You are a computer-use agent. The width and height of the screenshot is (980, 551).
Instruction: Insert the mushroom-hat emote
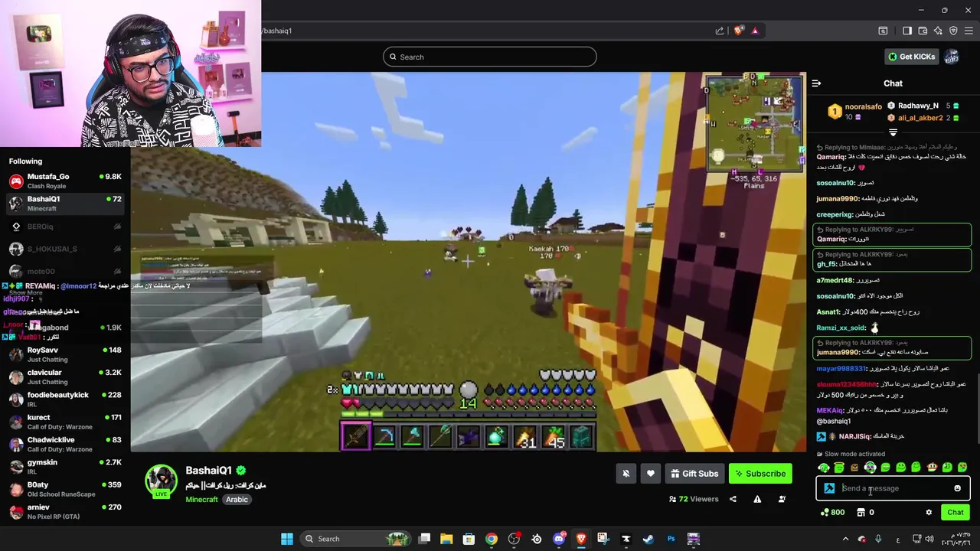932,468
